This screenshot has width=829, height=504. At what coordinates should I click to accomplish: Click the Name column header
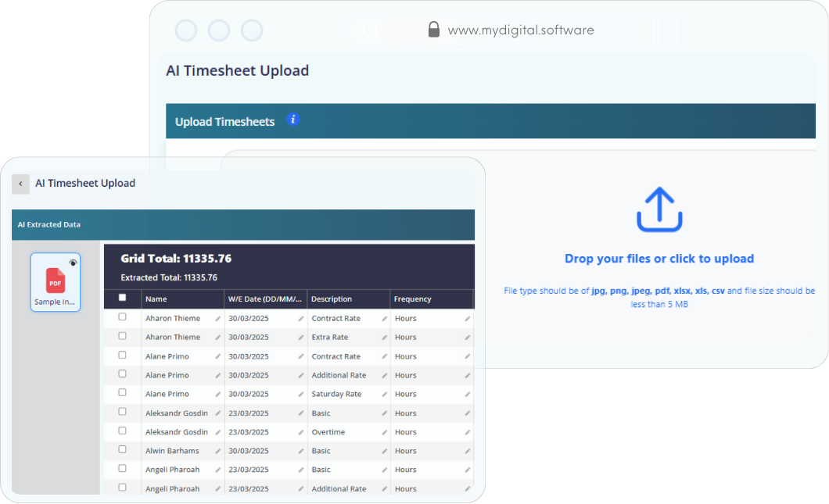156,299
